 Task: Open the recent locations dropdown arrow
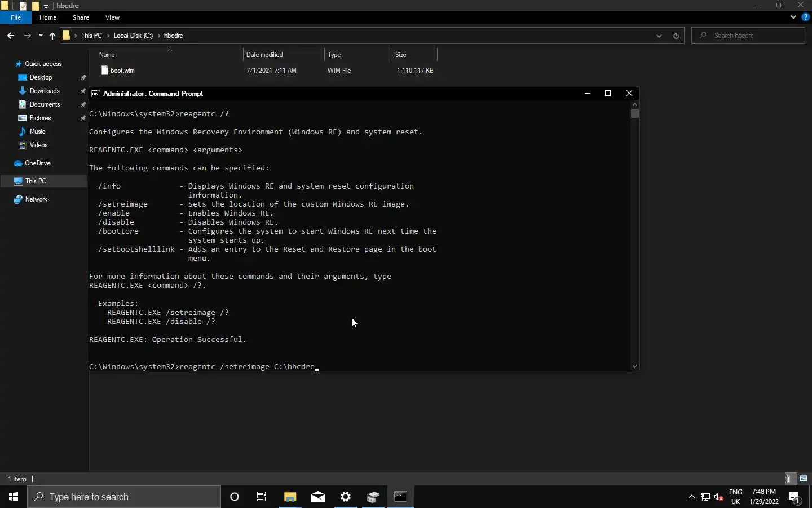click(x=41, y=36)
